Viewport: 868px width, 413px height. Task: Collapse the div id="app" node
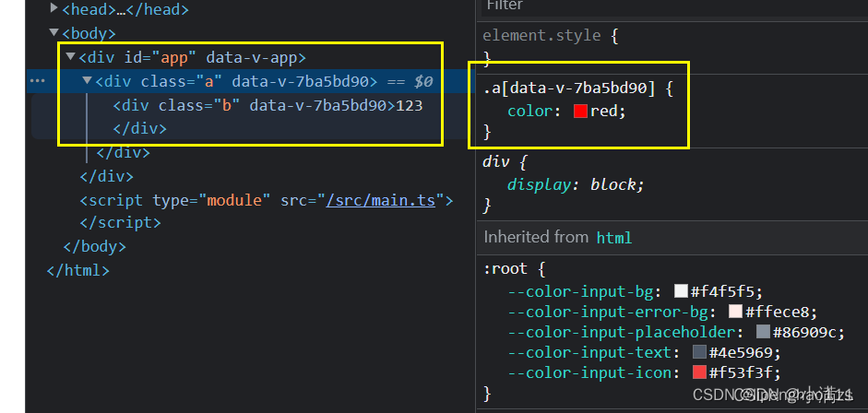(x=70, y=56)
